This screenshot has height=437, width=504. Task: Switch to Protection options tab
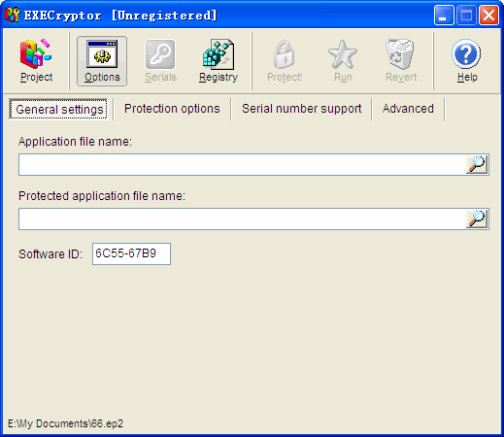172,109
